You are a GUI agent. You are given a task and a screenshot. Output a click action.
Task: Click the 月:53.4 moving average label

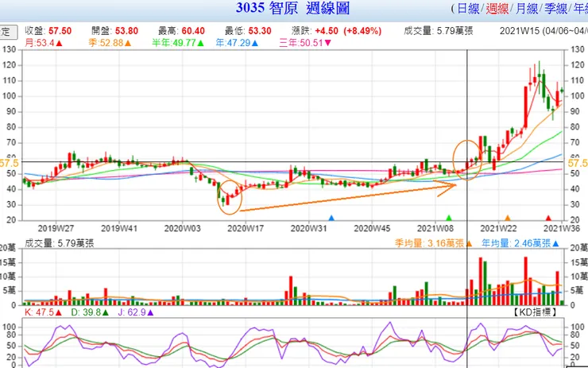pyautogui.click(x=44, y=43)
